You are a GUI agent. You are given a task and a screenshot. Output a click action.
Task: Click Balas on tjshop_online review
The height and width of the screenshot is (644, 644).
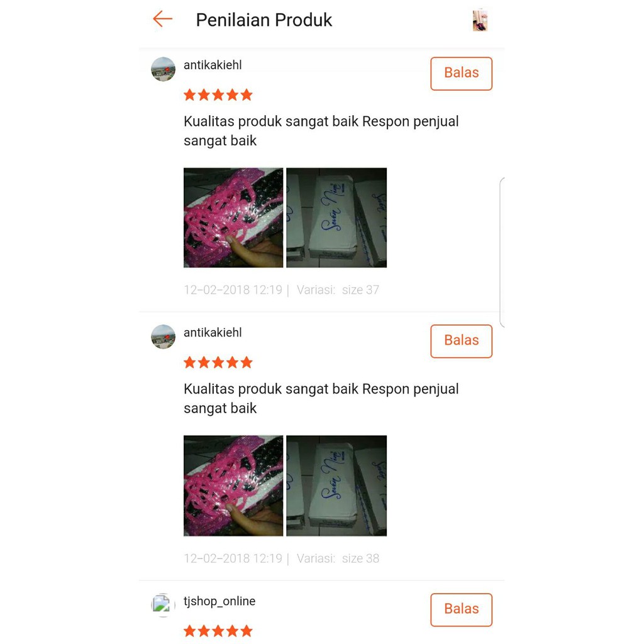461,609
